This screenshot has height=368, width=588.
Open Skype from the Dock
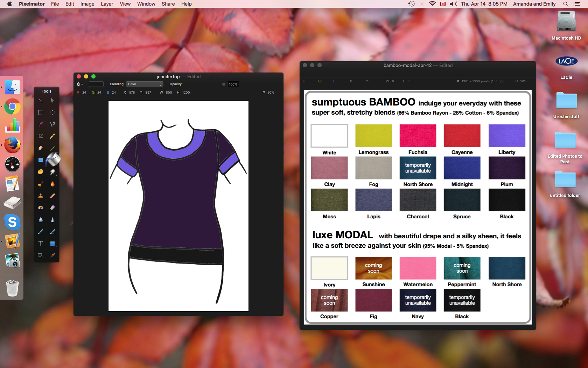[x=12, y=222]
